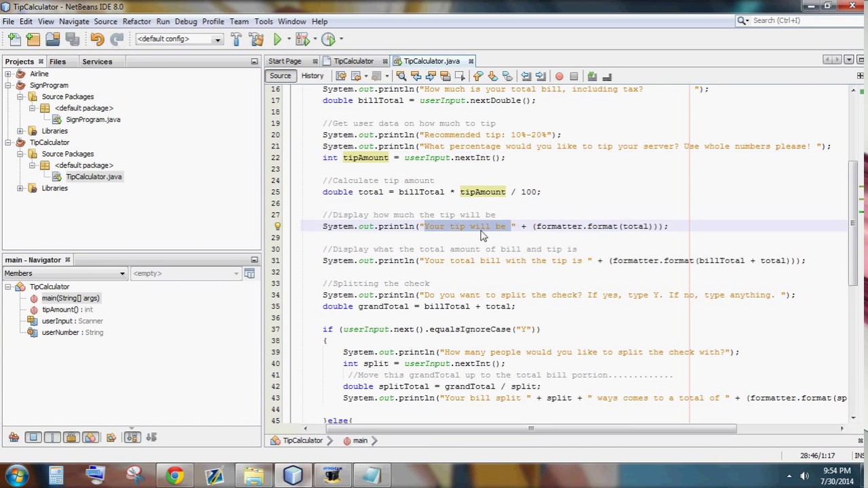
Task: Switch to the Files tab
Action: (58, 62)
